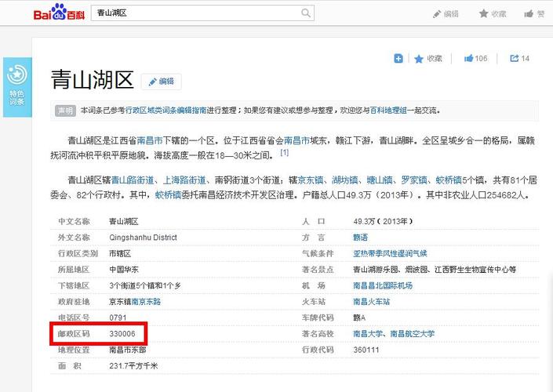Open the 南昌大学 link

[368, 334]
